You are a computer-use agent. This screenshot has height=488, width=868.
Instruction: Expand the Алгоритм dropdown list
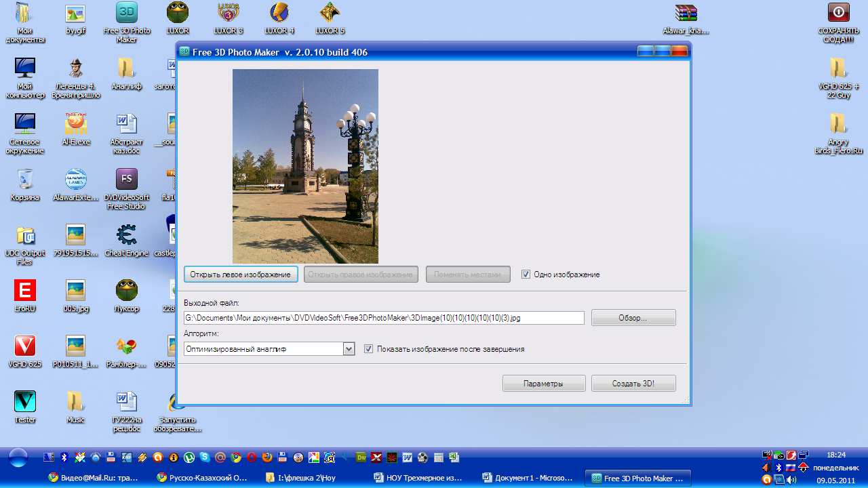click(x=349, y=349)
